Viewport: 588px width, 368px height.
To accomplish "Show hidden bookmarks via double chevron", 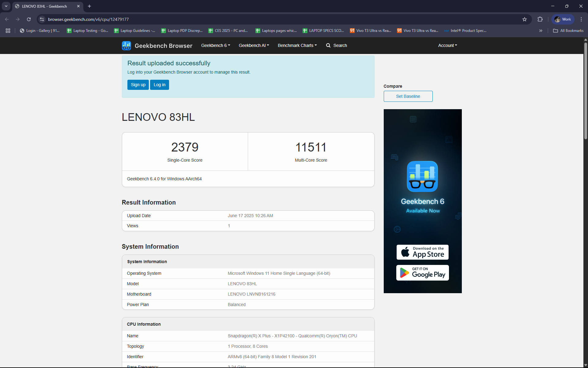I will coord(541,31).
